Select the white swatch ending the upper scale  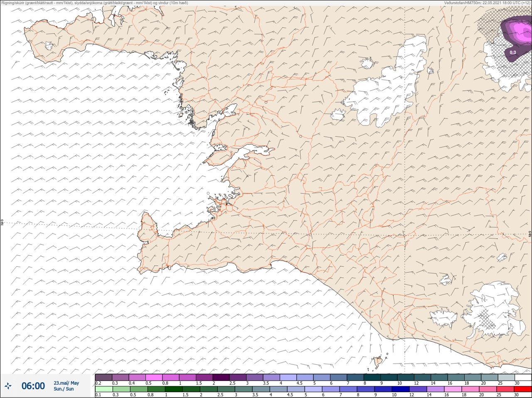(523, 377)
